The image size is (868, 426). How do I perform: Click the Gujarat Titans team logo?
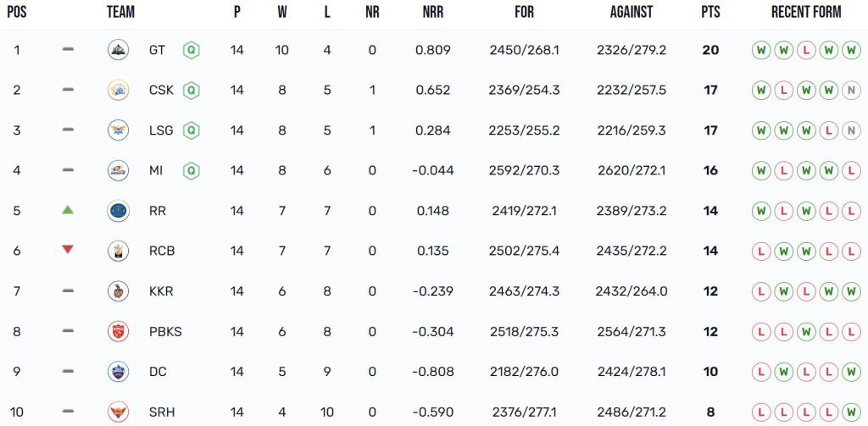coord(119,50)
